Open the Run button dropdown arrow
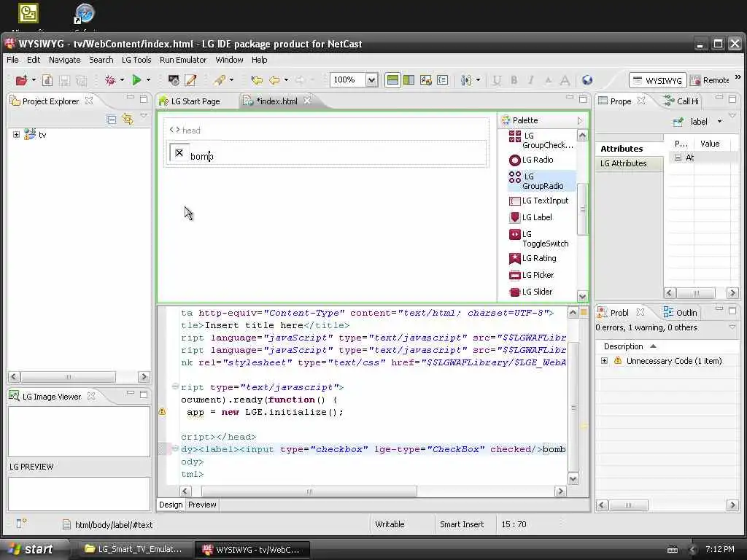 tap(148, 80)
